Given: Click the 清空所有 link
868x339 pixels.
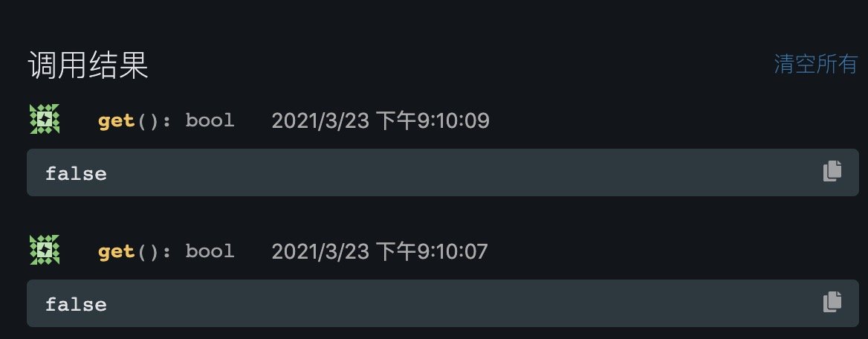Looking at the screenshot, I should pyautogui.click(x=815, y=65).
